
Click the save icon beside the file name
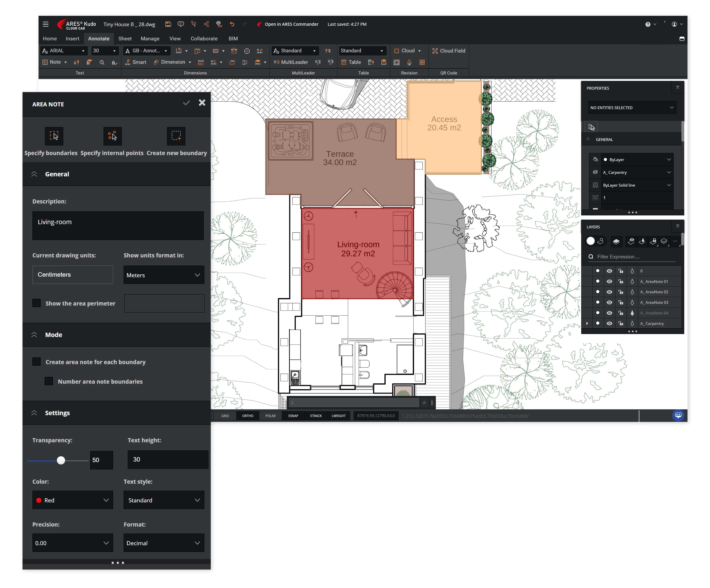click(168, 24)
